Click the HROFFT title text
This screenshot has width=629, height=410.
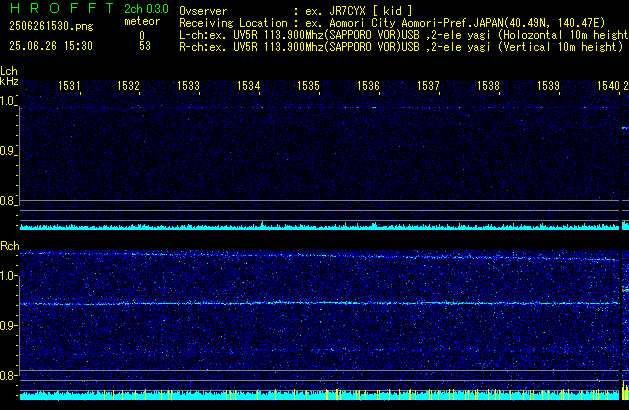point(62,8)
